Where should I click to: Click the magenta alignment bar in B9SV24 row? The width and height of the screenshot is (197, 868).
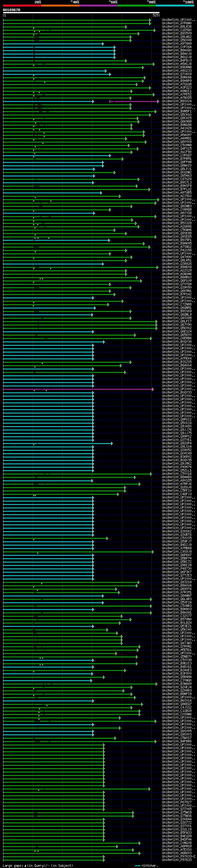click(135, 101)
